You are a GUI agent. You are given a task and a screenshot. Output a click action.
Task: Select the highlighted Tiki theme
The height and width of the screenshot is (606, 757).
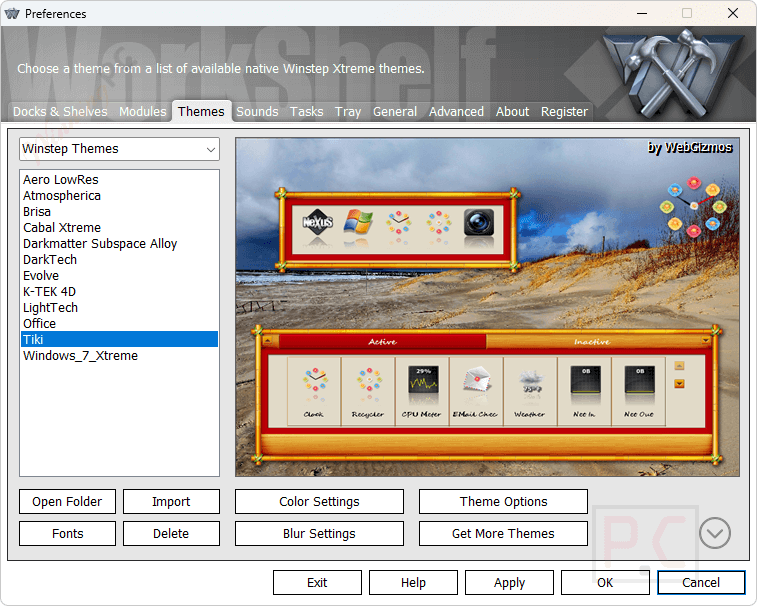[x=119, y=339]
